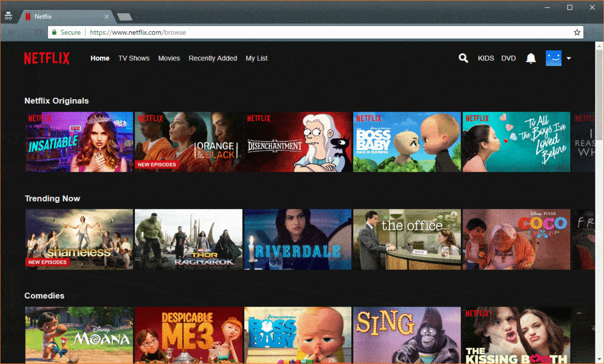Open the notifications bell

pos(531,58)
